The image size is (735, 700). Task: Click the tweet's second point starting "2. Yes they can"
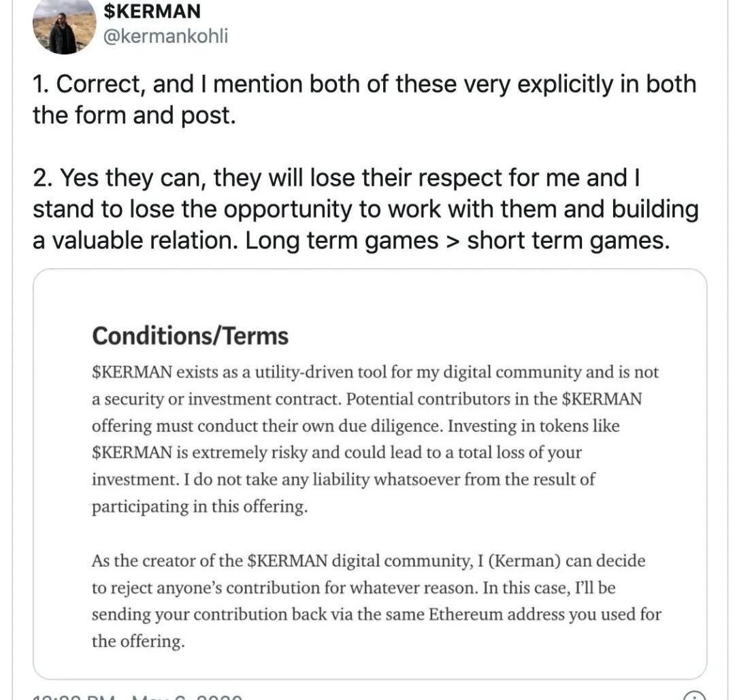336,178
